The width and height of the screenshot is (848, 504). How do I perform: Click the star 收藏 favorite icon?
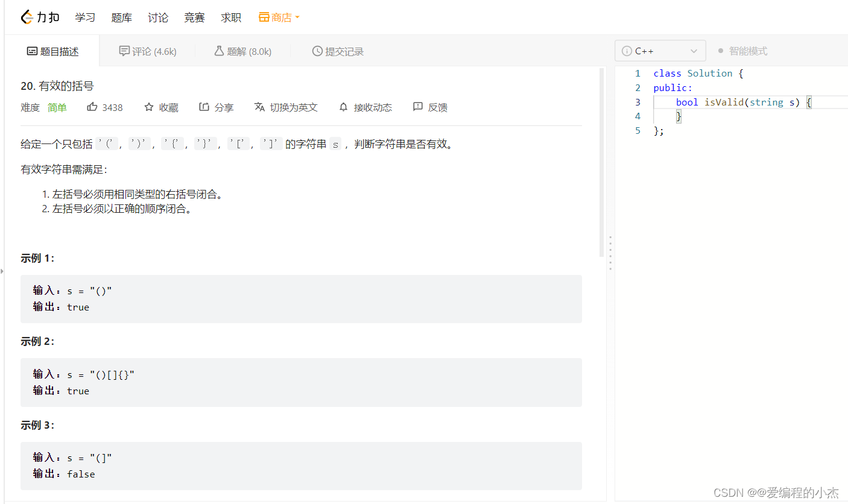point(149,107)
